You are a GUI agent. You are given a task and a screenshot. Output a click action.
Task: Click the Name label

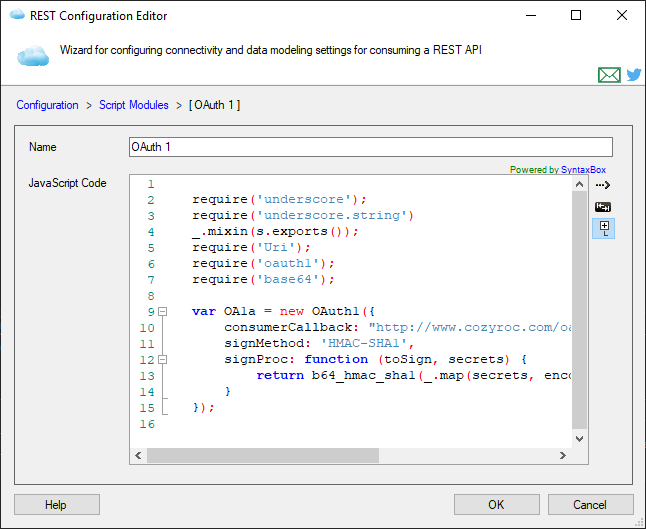(43, 147)
